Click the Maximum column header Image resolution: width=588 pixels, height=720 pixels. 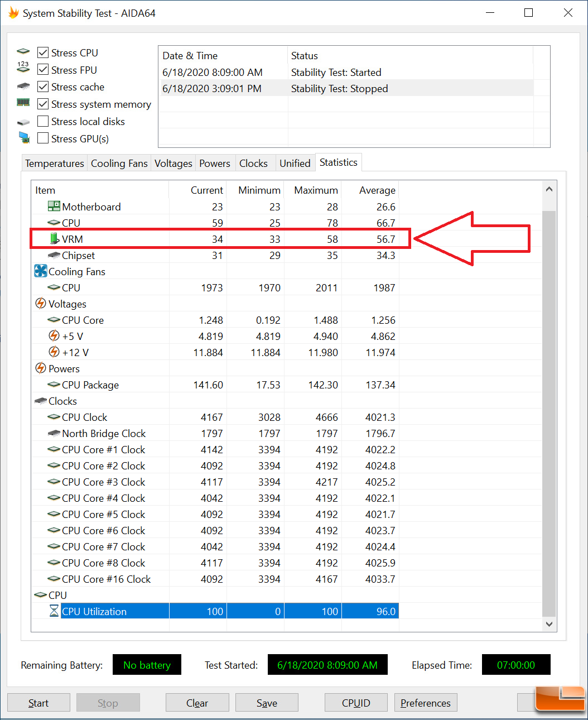(312, 190)
